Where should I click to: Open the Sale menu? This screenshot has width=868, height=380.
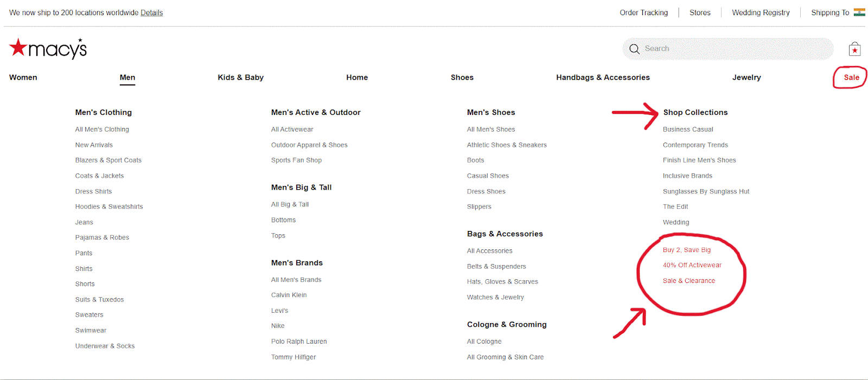[x=851, y=78]
